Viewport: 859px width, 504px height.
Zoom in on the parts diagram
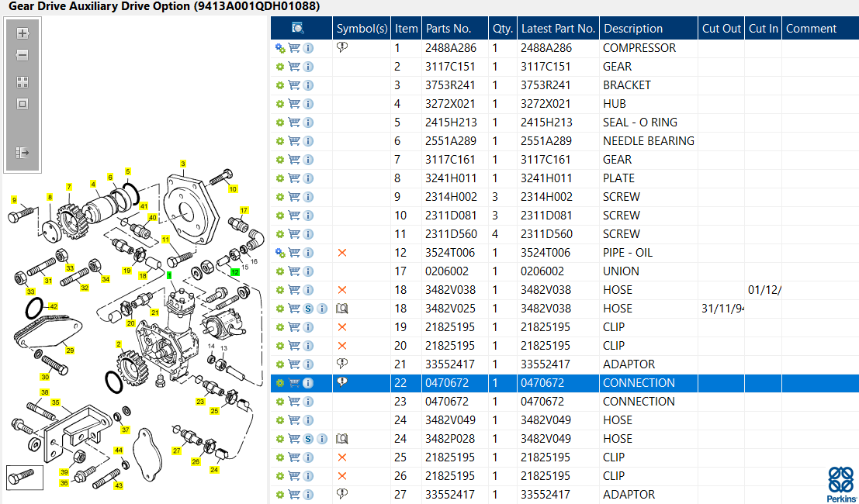[x=23, y=33]
